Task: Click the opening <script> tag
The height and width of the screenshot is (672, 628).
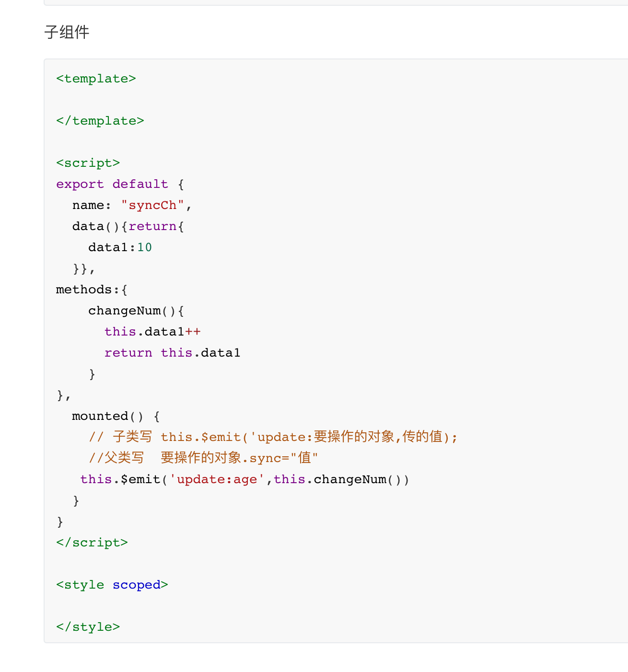Action: pyautogui.click(x=88, y=163)
